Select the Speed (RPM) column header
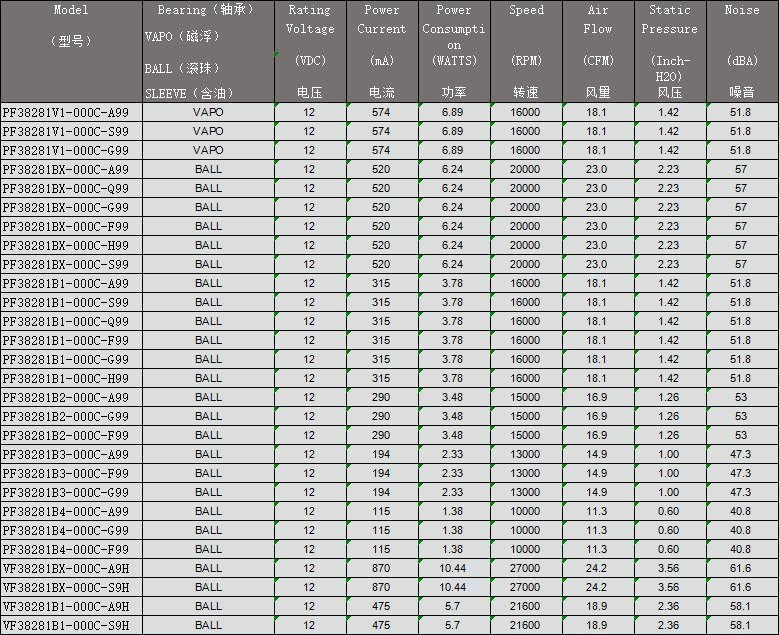 coord(525,50)
